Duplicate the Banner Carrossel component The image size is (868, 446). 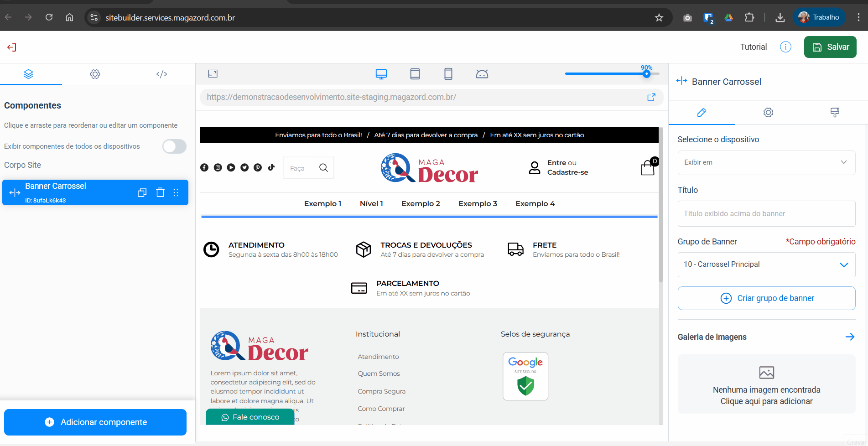tap(142, 192)
